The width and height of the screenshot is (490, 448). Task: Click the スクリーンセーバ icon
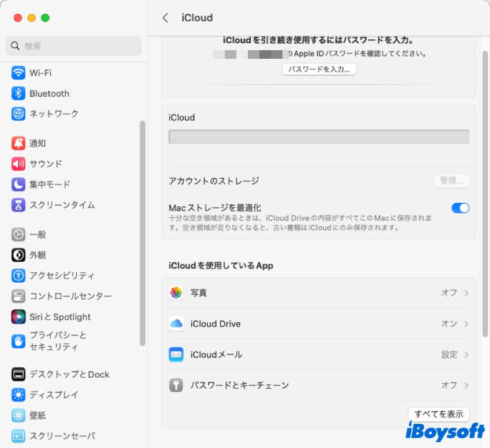point(18,436)
